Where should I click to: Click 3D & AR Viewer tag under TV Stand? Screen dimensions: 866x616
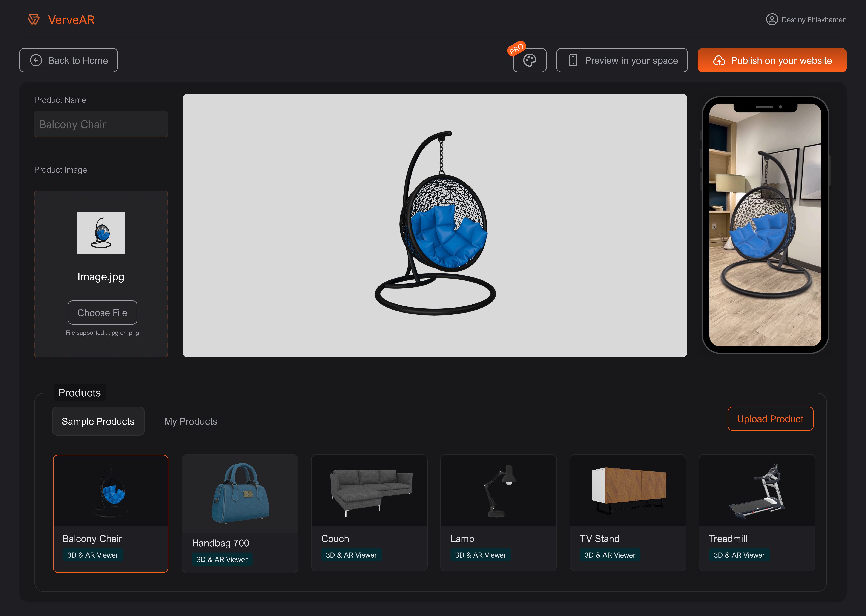(x=610, y=555)
